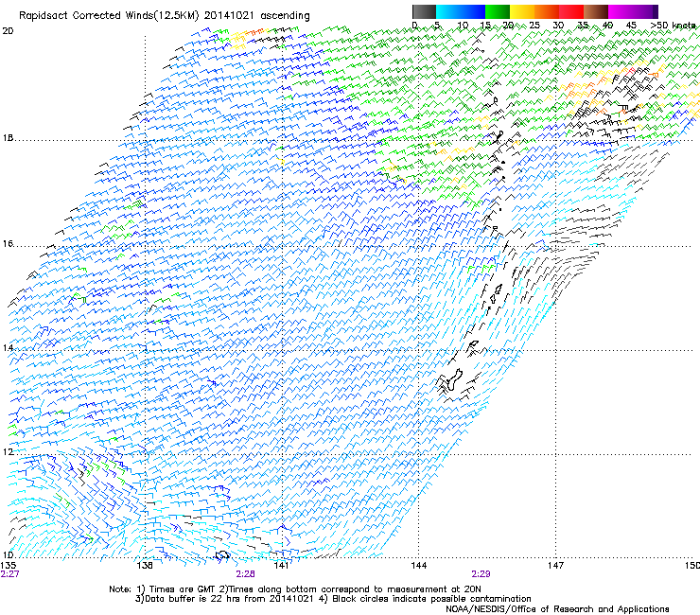The image size is (700, 615).
Task: Click the 'Data buffer is 22 hrs' note line
Action: pos(333,599)
